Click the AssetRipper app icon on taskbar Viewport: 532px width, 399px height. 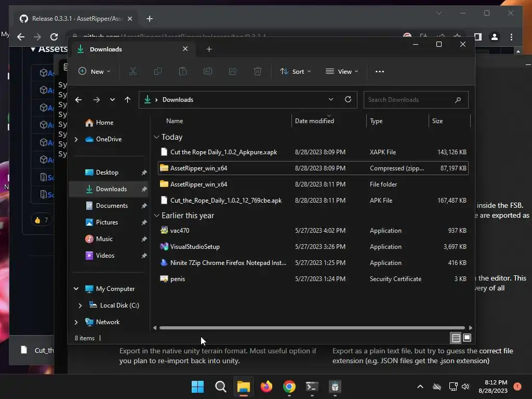point(335,387)
